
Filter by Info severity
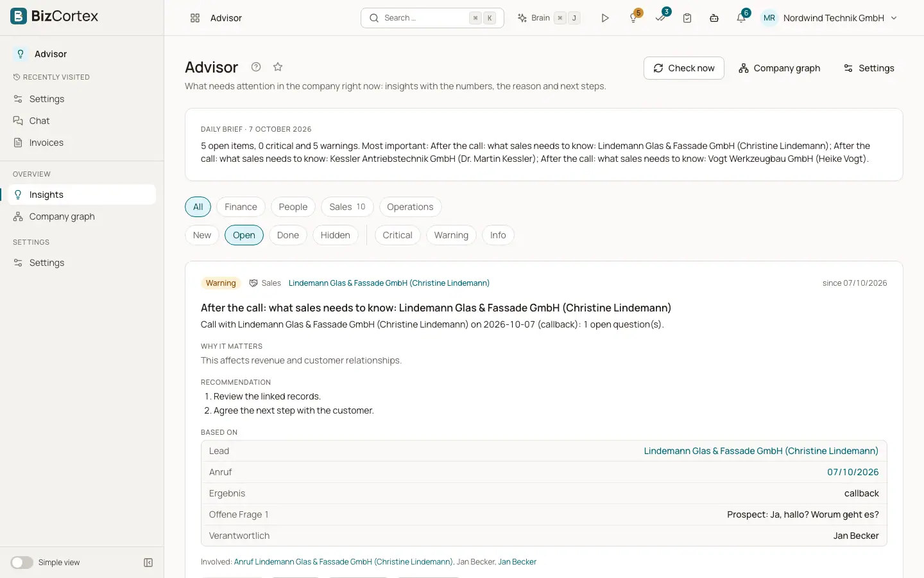(x=498, y=235)
